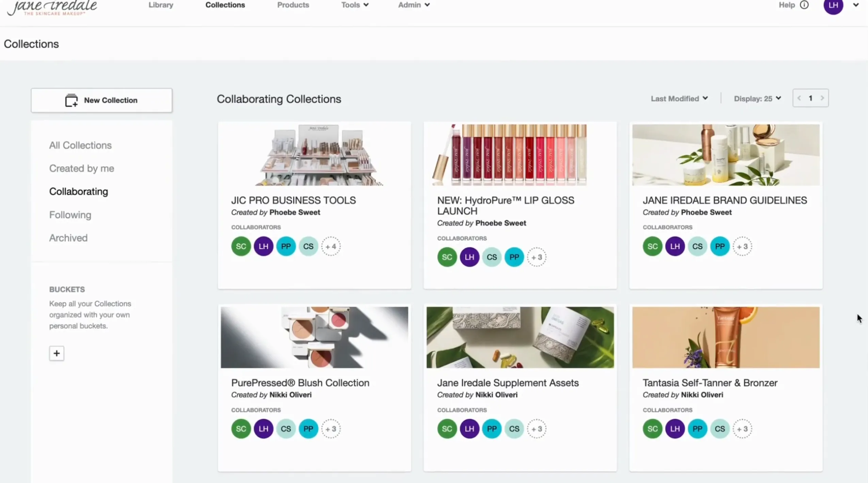Click the LH account avatar in the top bar
The height and width of the screenshot is (483, 868).
[x=833, y=5]
